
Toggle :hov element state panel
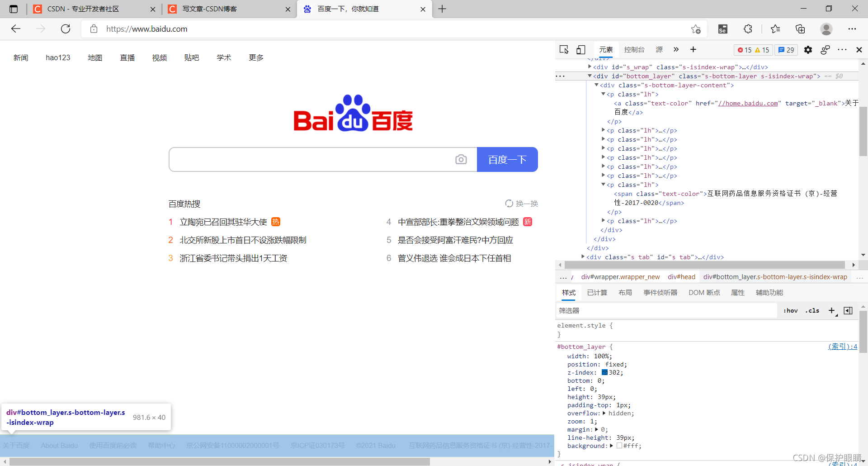(790, 310)
